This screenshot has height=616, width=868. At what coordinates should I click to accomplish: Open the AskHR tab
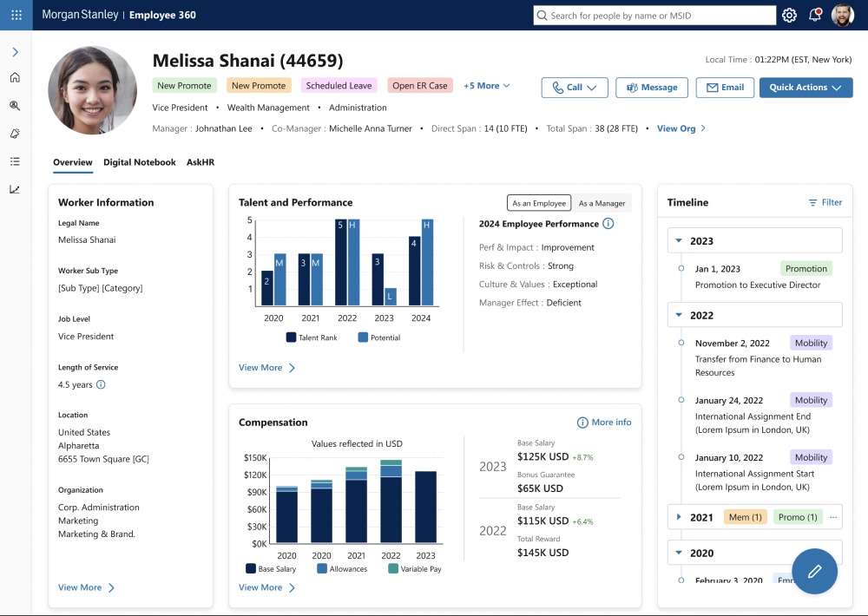click(201, 161)
